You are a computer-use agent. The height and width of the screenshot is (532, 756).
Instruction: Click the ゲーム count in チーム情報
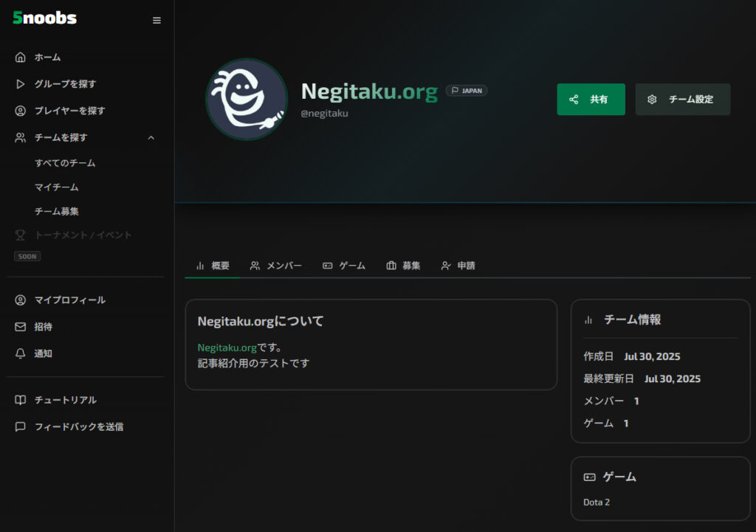tap(626, 423)
